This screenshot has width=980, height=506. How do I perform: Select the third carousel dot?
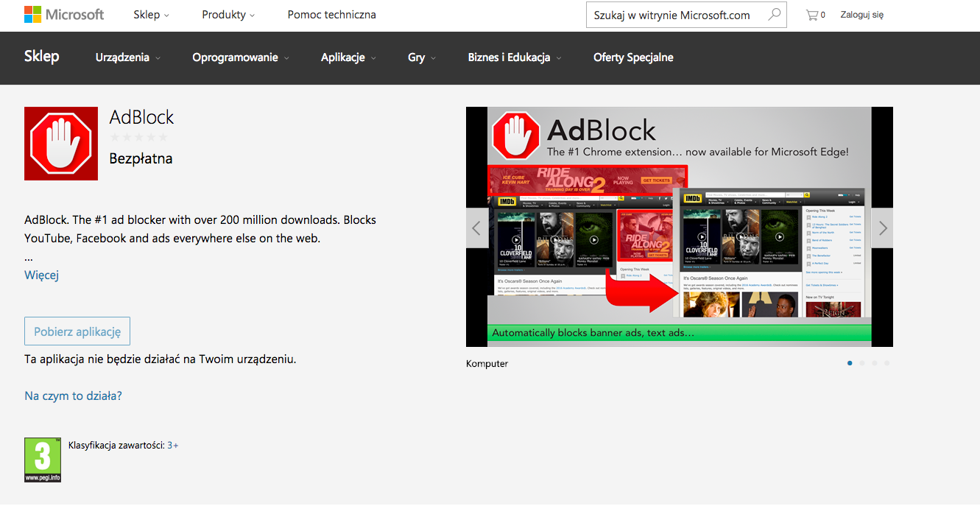coord(875,363)
